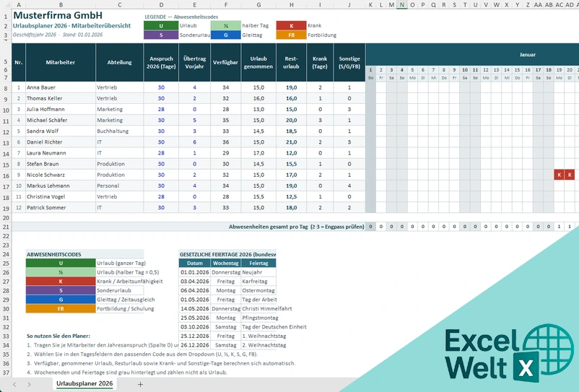Click the Urlaubsplaner 2026 · Mitarbeiterübersicht subtitle
The image size is (579, 392).
coord(71,26)
